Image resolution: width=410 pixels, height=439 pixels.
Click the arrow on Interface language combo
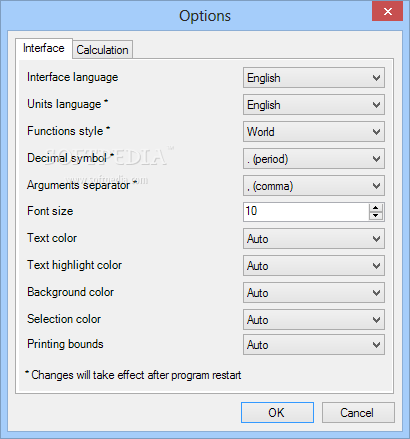(x=376, y=78)
